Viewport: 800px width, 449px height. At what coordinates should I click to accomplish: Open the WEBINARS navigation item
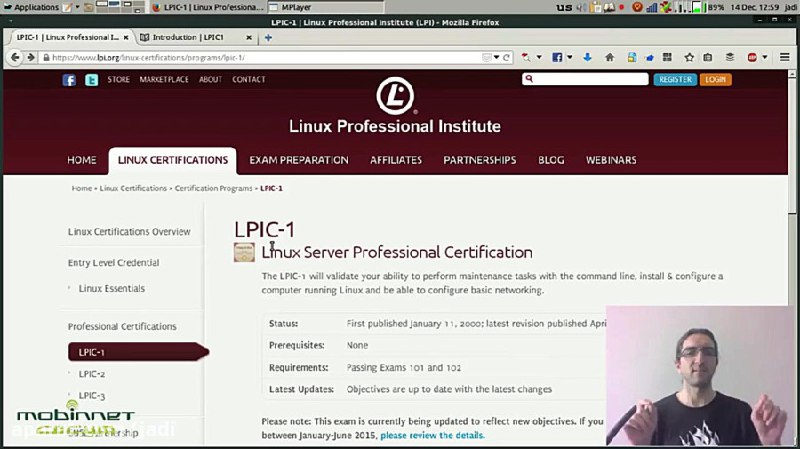click(611, 160)
